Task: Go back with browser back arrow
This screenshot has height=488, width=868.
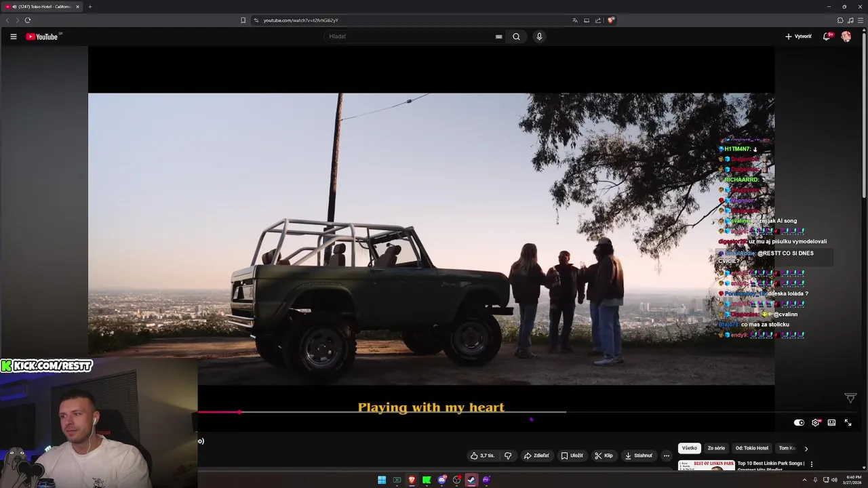Action: (7, 20)
